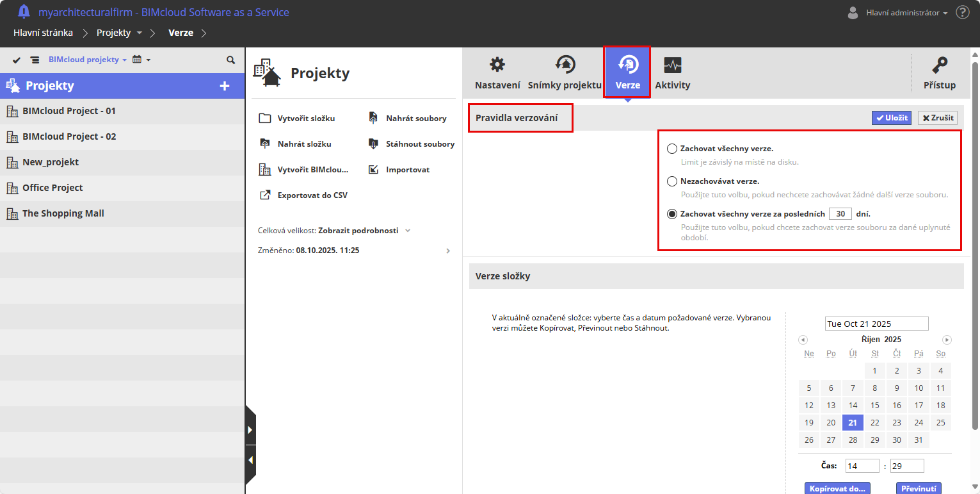The height and width of the screenshot is (494, 980).
Task: Go to previous month in calendar
Action: [803, 340]
